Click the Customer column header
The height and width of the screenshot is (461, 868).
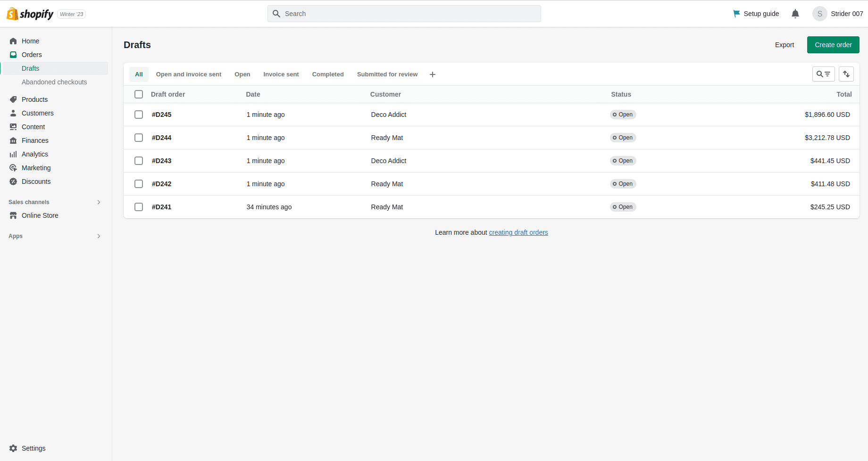click(385, 94)
